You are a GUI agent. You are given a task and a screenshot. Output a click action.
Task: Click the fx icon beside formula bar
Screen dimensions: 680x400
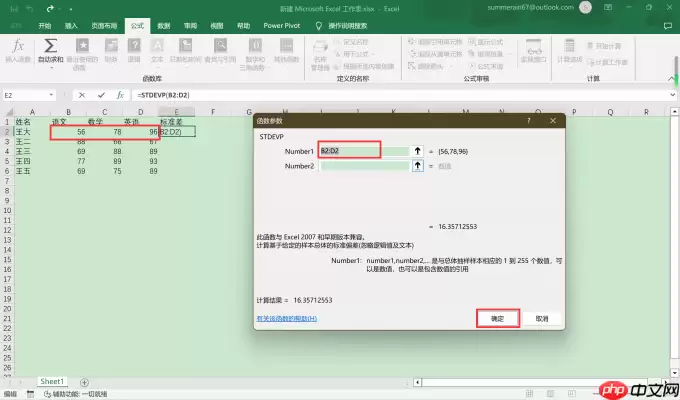click(120, 95)
